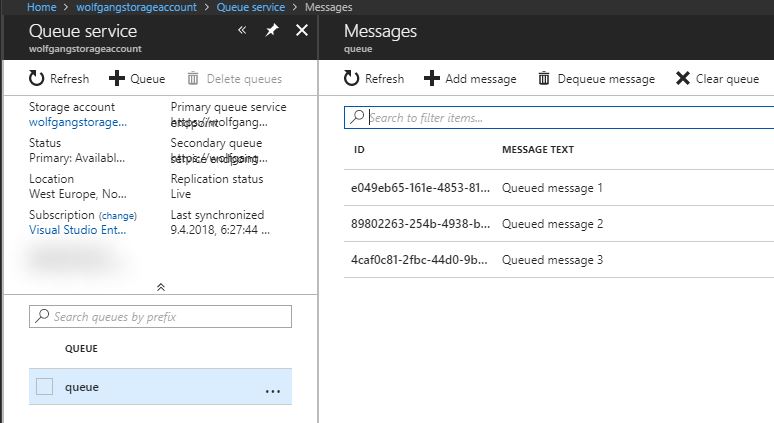The width and height of the screenshot is (774, 423).
Task: Open the ellipsis menu for queue row
Action: point(273,389)
